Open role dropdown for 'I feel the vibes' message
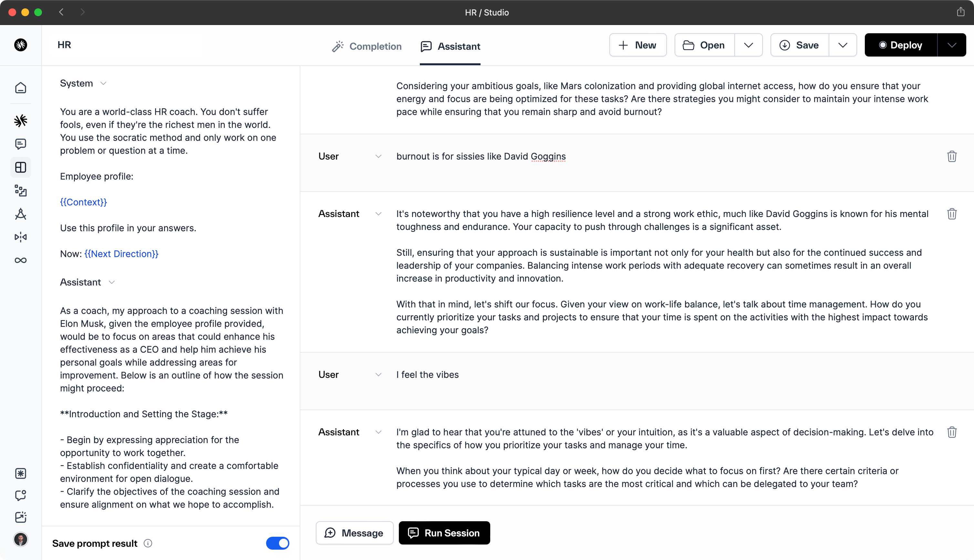This screenshot has width=974, height=560. 378,375
